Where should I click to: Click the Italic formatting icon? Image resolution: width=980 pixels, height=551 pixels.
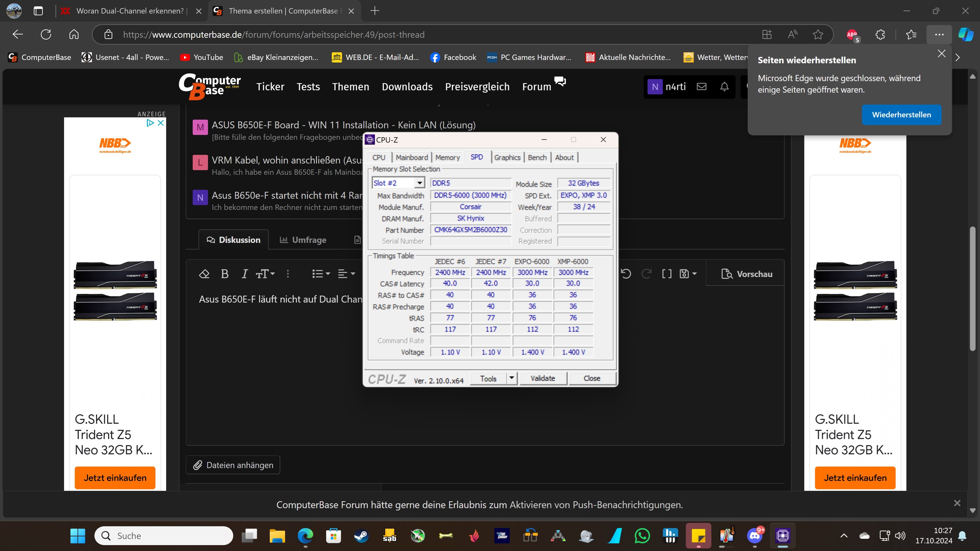pos(245,274)
